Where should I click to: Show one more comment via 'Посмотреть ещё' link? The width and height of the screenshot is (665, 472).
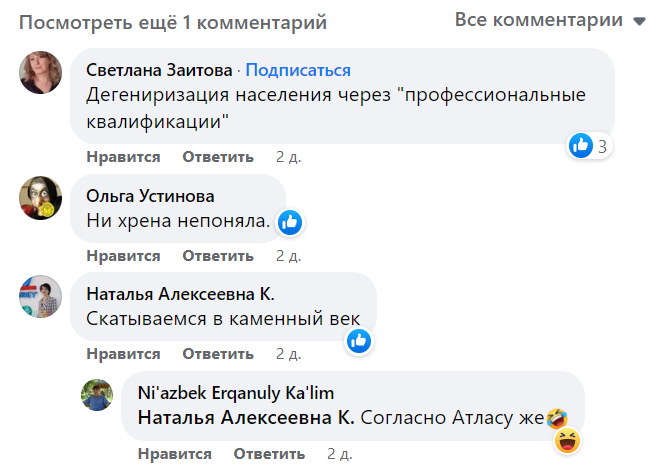coord(172,21)
